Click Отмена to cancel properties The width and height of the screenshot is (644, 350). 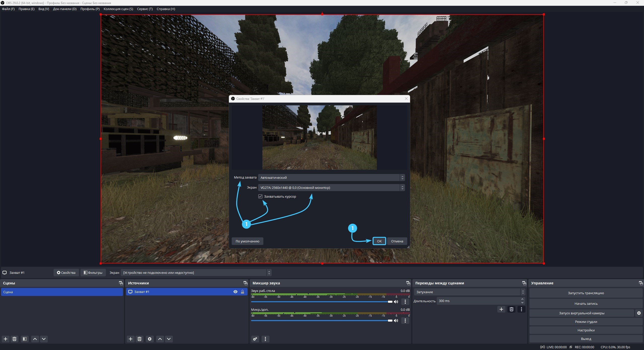coord(397,241)
